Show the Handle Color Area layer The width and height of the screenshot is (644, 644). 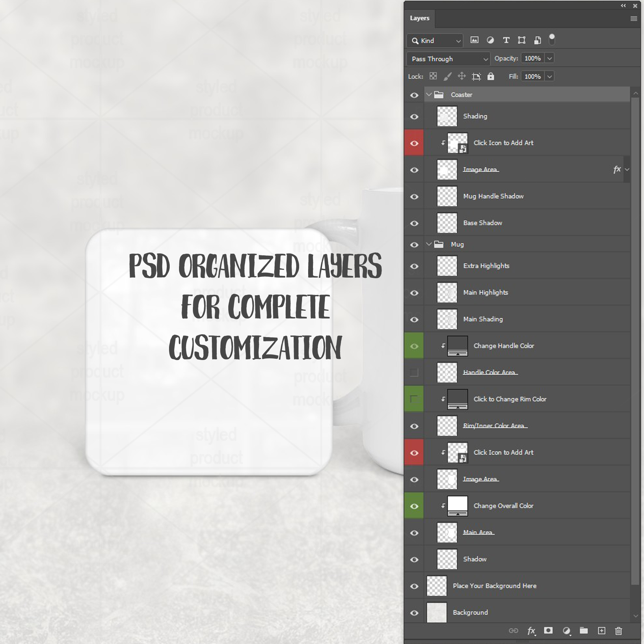point(414,372)
